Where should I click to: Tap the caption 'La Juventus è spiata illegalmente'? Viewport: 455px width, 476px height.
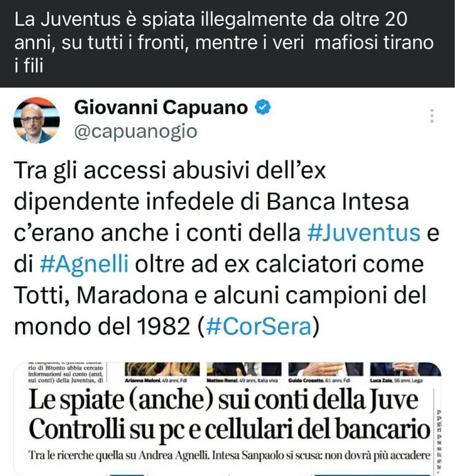click(x=224, y=43)
